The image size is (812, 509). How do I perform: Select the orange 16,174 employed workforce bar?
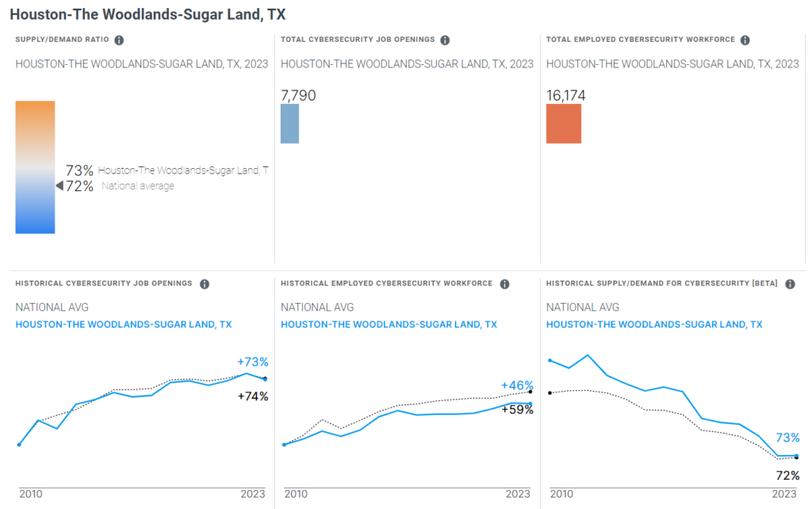point(564,124)
